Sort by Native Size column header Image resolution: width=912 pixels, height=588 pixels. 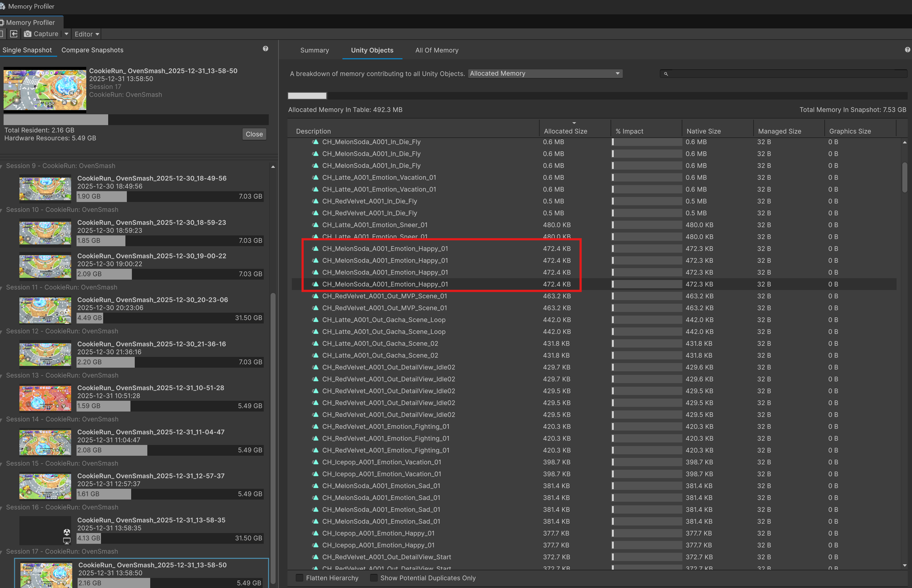tap(718, 131)
